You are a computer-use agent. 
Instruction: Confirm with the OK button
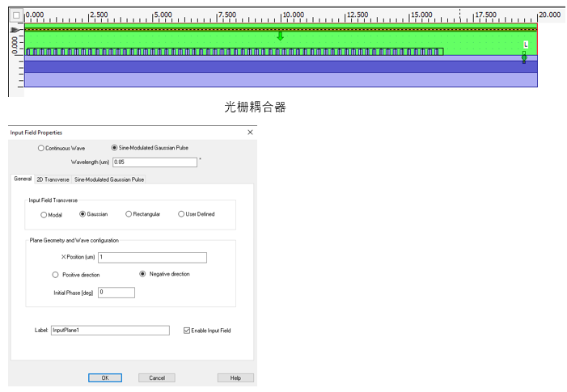(105, 378)
